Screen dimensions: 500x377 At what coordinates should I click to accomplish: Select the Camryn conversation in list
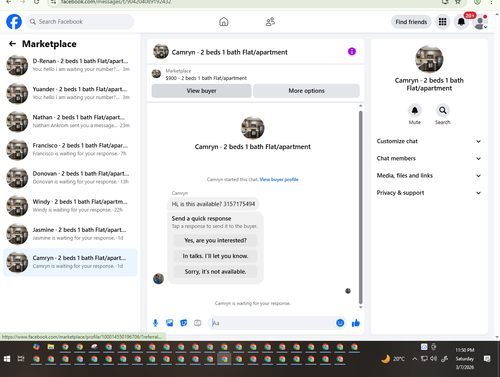pos(70,262)
